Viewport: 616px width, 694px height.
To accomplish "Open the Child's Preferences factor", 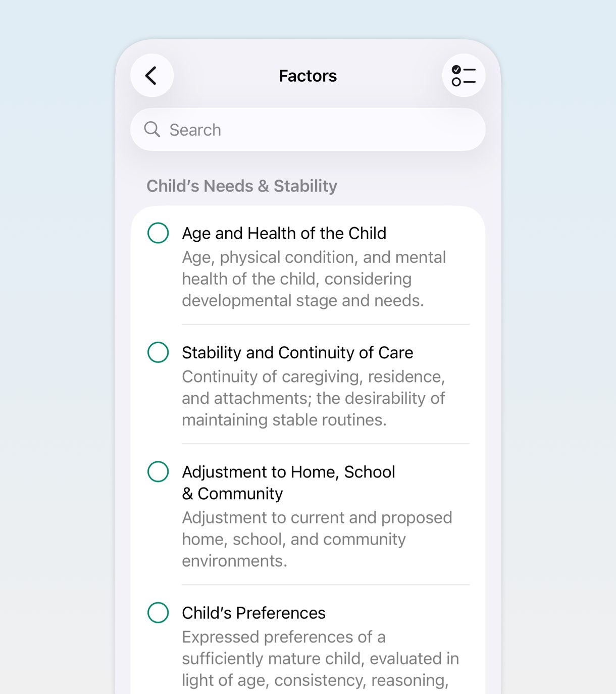I will pos(253,613).
